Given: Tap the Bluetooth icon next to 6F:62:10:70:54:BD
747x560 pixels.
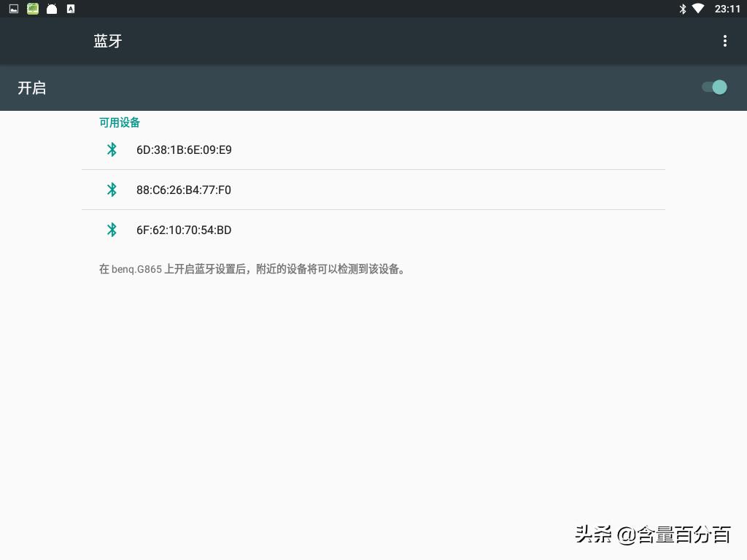Looking at the screenshot, I should click(x=112, y=230).
